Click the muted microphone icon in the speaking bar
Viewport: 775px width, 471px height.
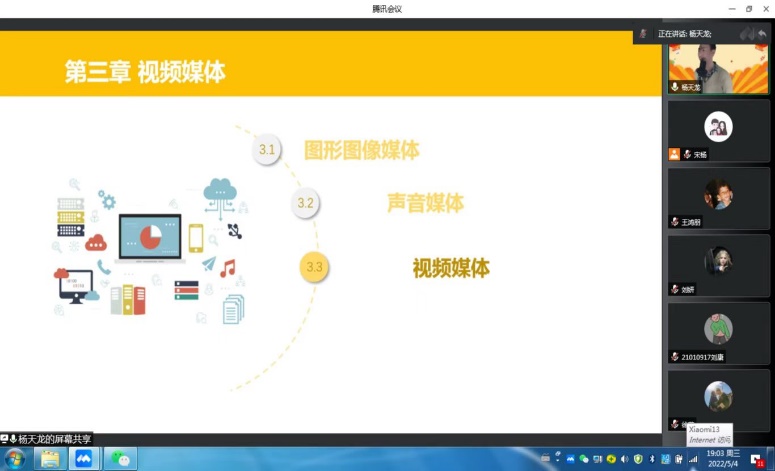pos(643,34)
